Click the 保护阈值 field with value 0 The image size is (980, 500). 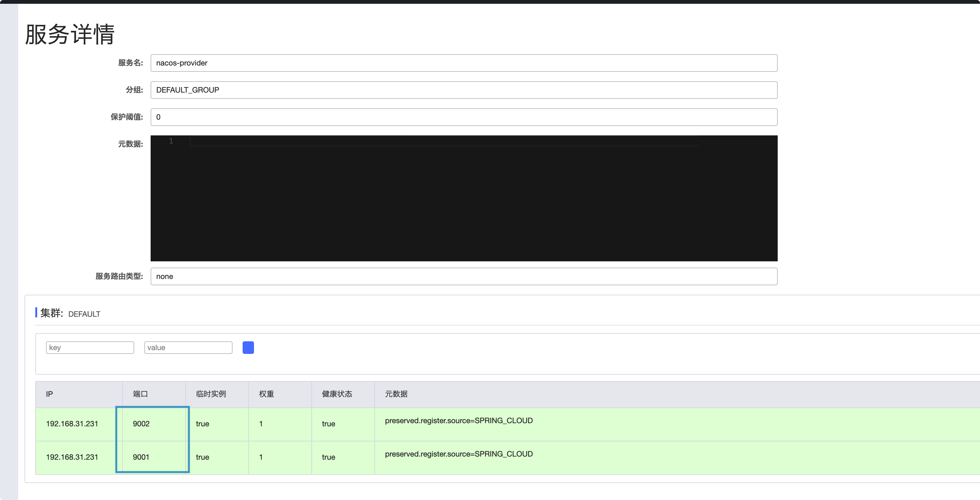463,117
